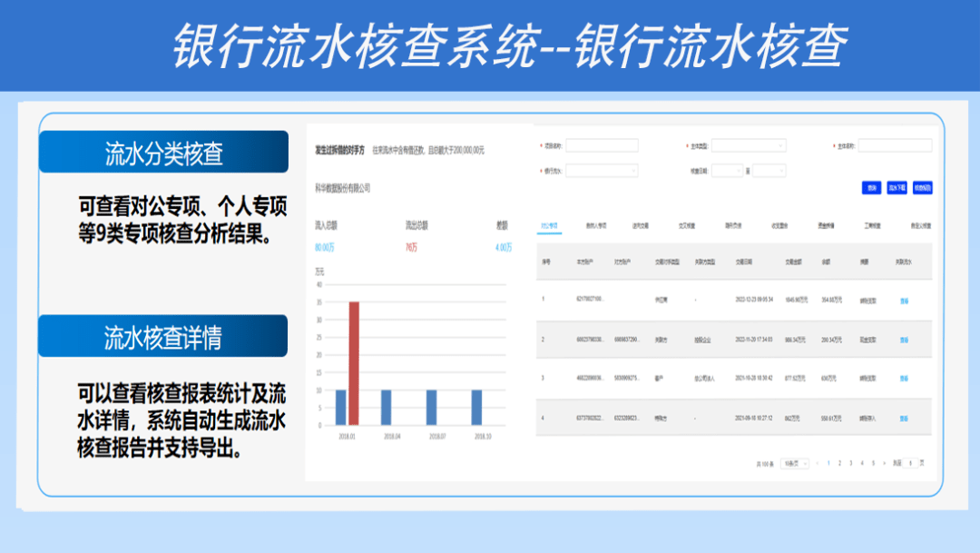Click the 本方账户 column header

point(585,262)
